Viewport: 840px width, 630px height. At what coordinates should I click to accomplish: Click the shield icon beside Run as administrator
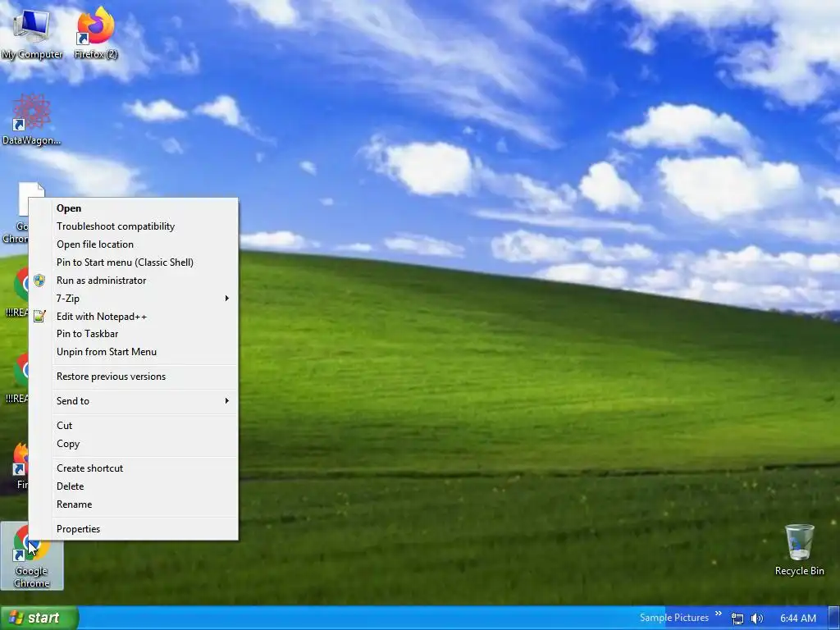[x=39, y=281]
